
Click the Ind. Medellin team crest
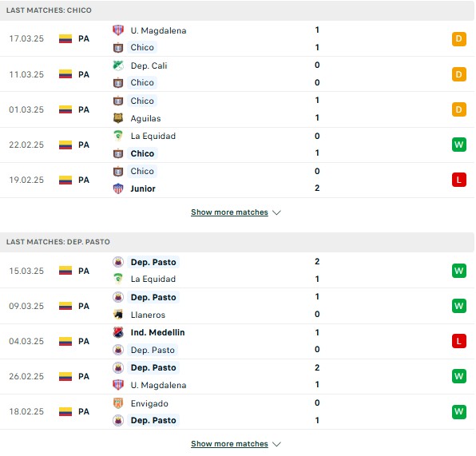[x=118, y=332]
